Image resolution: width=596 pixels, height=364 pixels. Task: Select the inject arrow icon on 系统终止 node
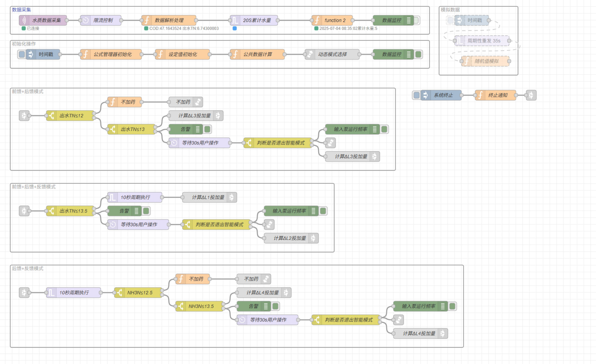[425, 95]
